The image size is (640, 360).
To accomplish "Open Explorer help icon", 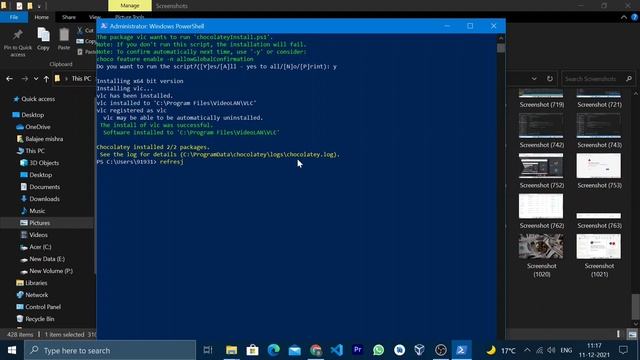I will [x=634, y=17].
